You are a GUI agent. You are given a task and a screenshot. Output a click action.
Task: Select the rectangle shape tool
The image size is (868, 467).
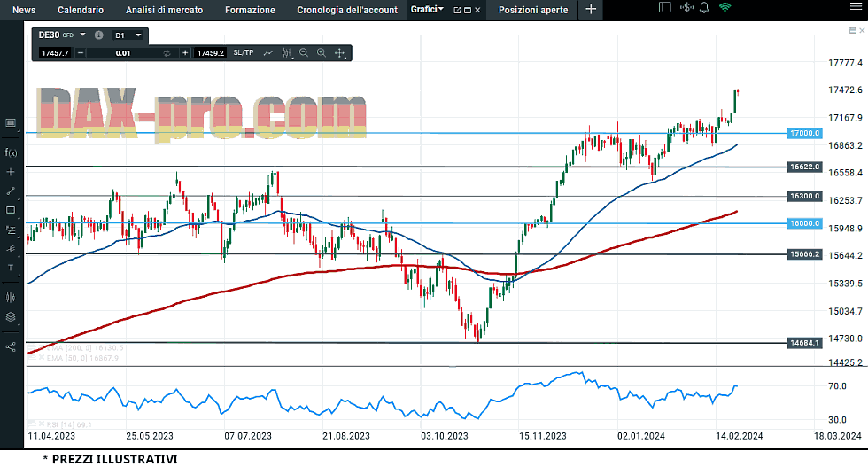click(x=11, y=211)
